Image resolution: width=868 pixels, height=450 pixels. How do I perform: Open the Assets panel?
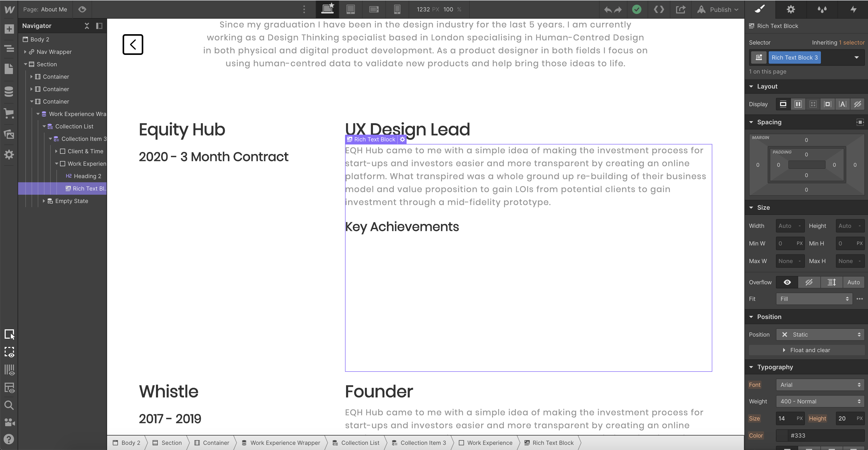click(x=9, y=134)
